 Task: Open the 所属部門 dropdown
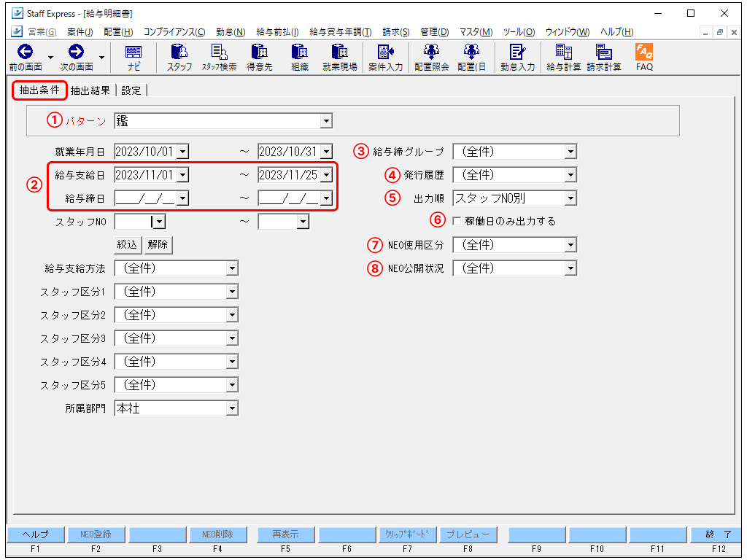coord(232,408)
